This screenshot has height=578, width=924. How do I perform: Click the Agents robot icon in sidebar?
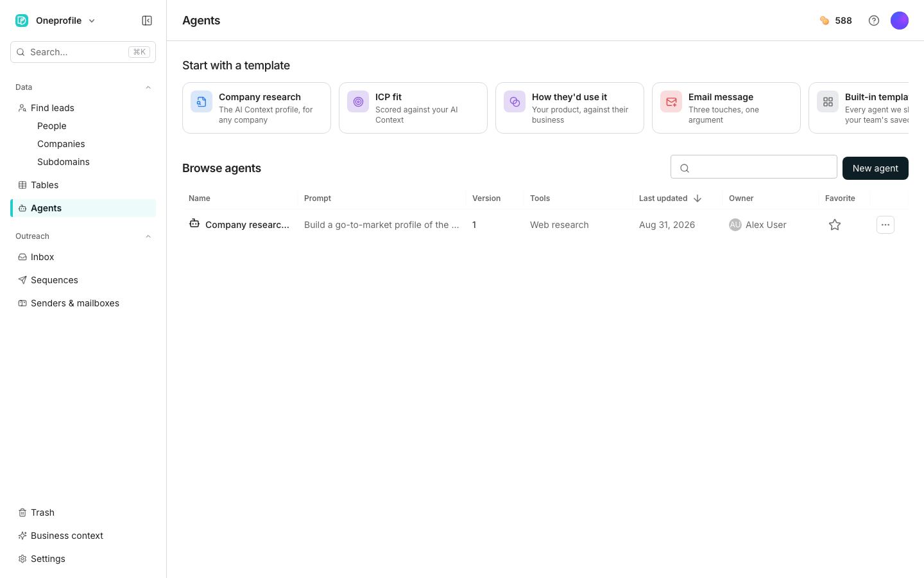pos(22,208)
